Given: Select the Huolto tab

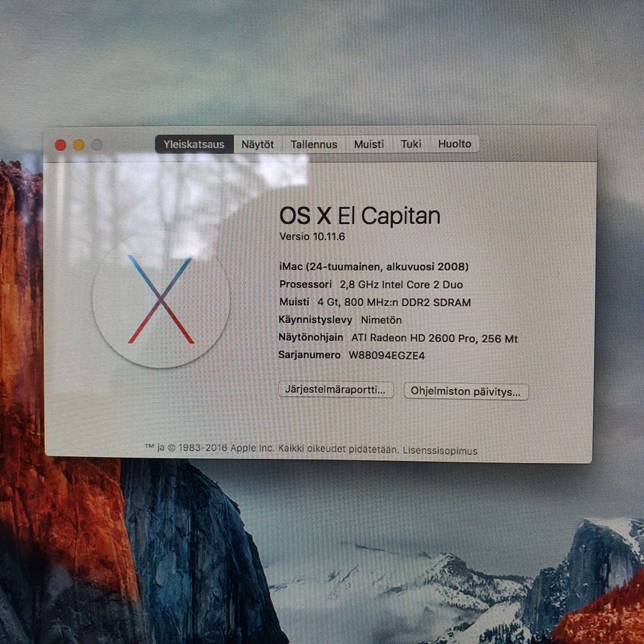Looking at the screenshot, I should tap(454, 144).
